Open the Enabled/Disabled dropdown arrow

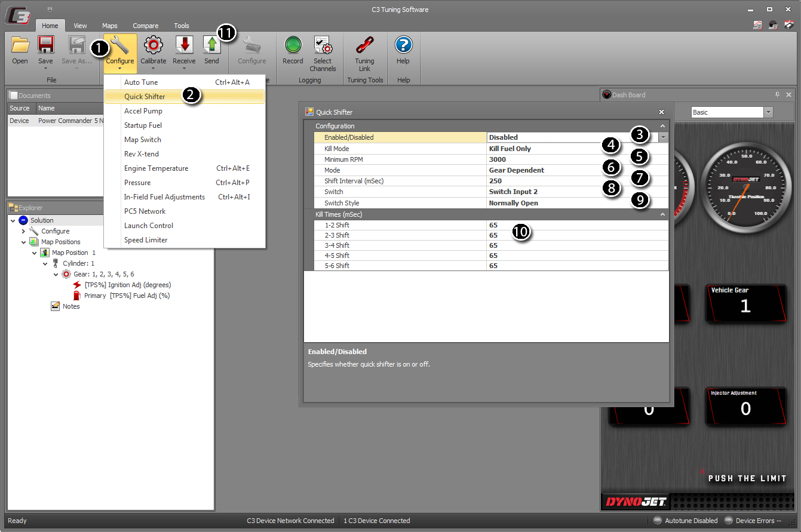click(664, 137)
